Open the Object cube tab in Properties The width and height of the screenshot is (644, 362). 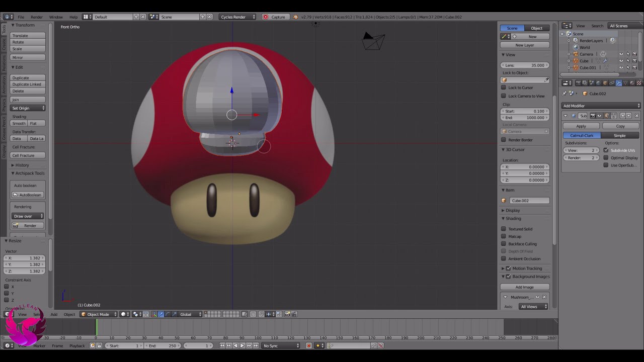(x=605, y=83)
